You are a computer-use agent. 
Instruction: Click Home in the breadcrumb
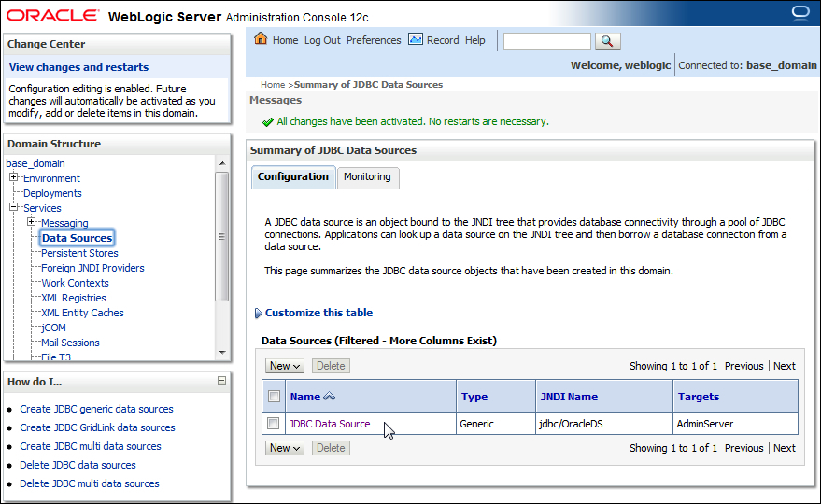tap(273, 84)
